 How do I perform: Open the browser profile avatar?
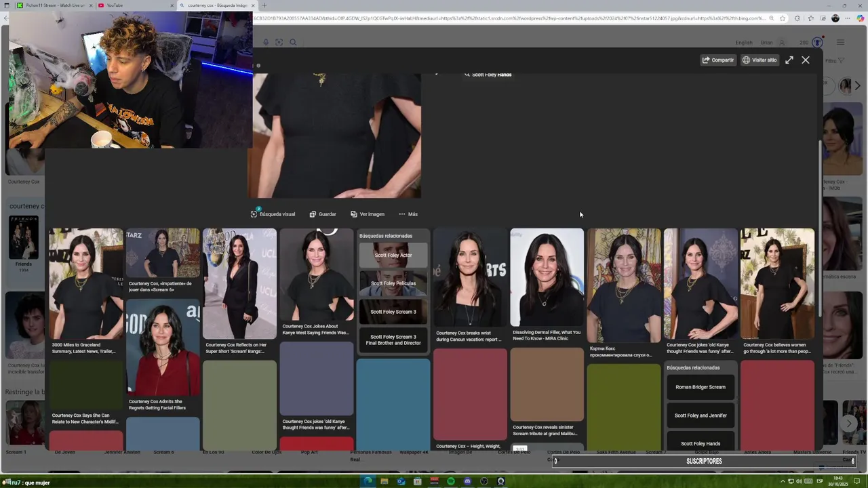835,18
